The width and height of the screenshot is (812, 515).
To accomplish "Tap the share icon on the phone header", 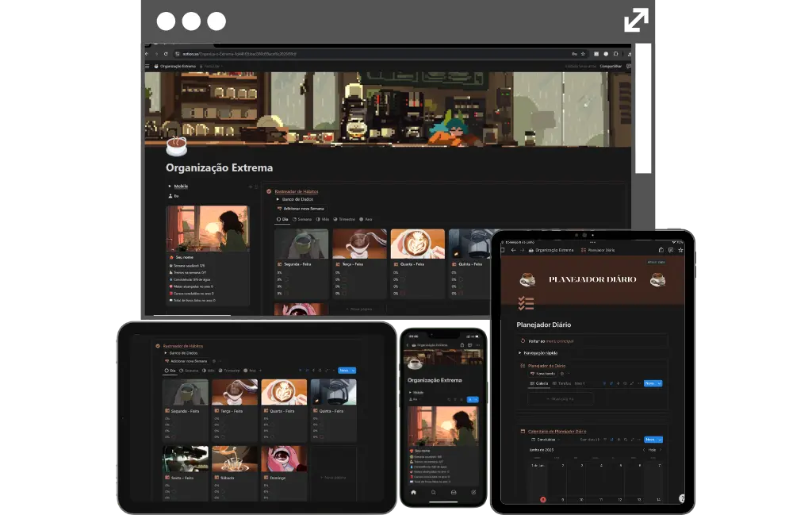I will click(x=462, y=345).
